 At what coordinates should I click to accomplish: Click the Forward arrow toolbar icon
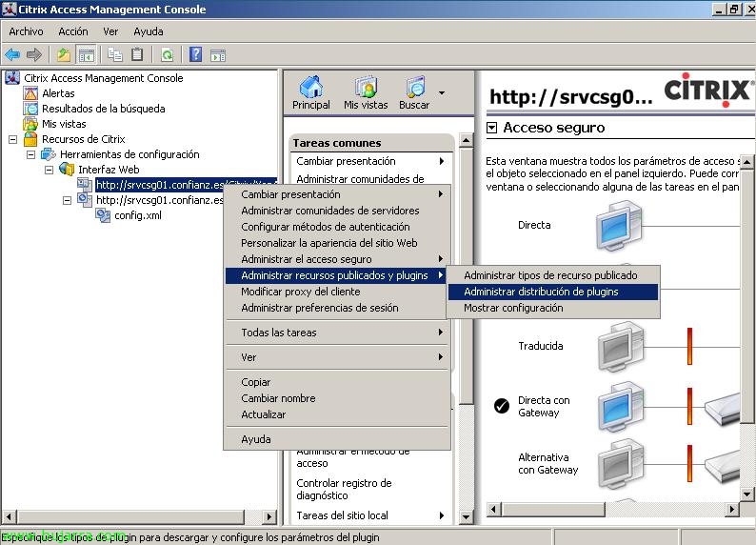click(33, 55)
